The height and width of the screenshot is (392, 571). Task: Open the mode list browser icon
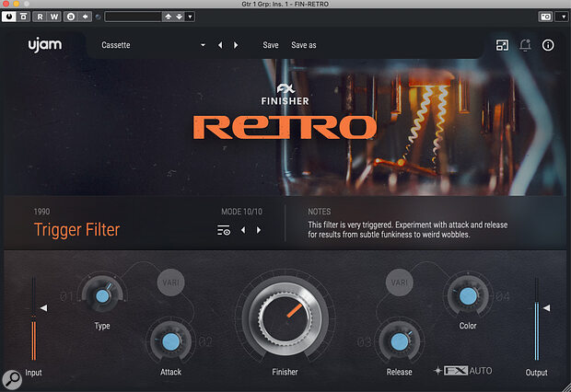pyautogui.click(x=224, y=230)
